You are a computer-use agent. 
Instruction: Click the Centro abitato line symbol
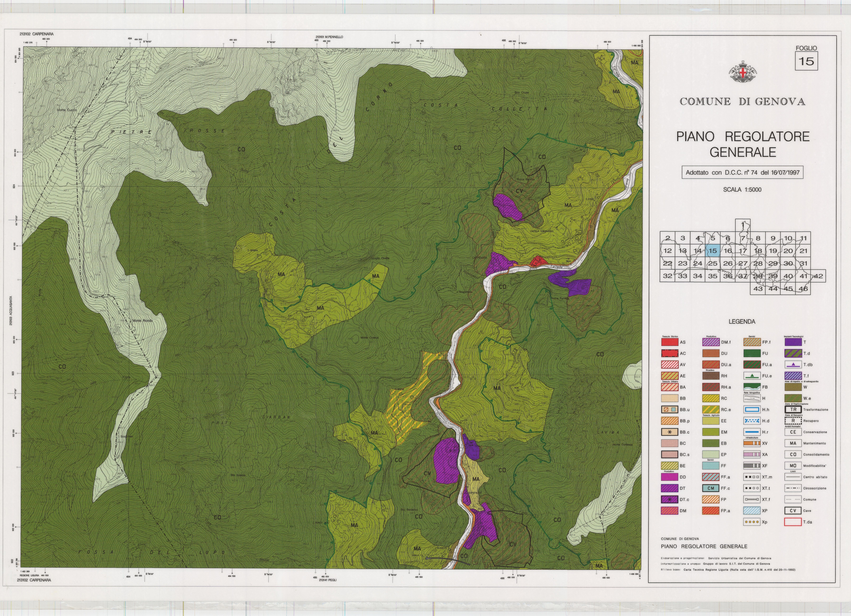pyautogui.click(x=793, y=477)
